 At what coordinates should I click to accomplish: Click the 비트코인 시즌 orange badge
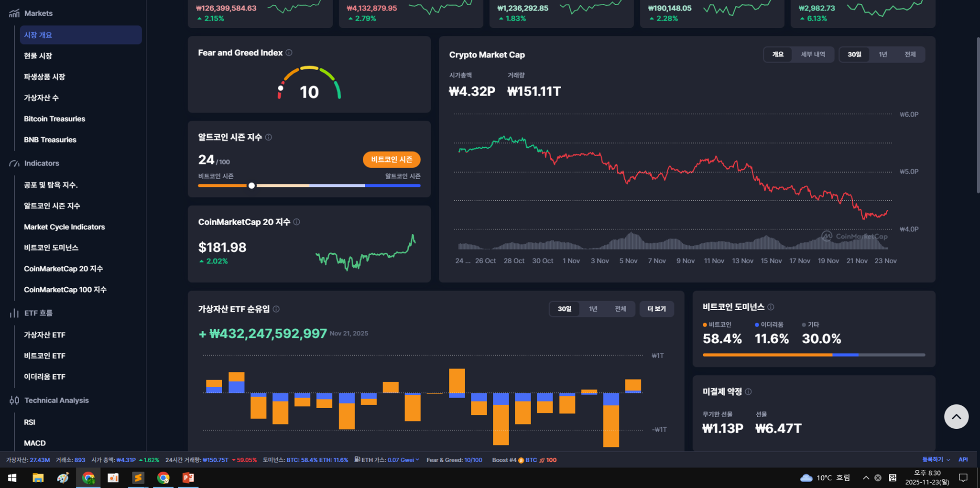click(x=392, y=160)
